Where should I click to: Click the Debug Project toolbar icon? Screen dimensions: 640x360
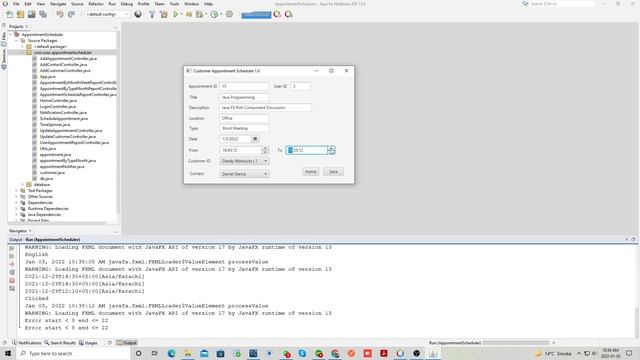189,14
